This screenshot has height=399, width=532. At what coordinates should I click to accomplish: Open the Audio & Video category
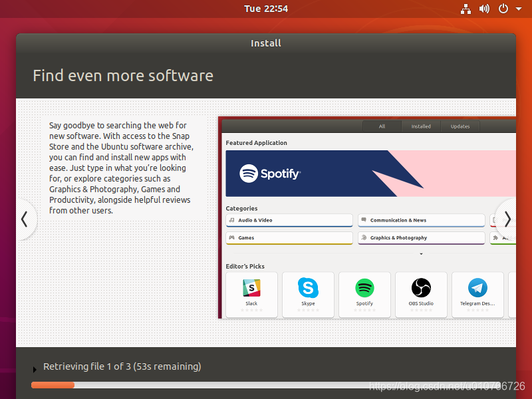289,220
